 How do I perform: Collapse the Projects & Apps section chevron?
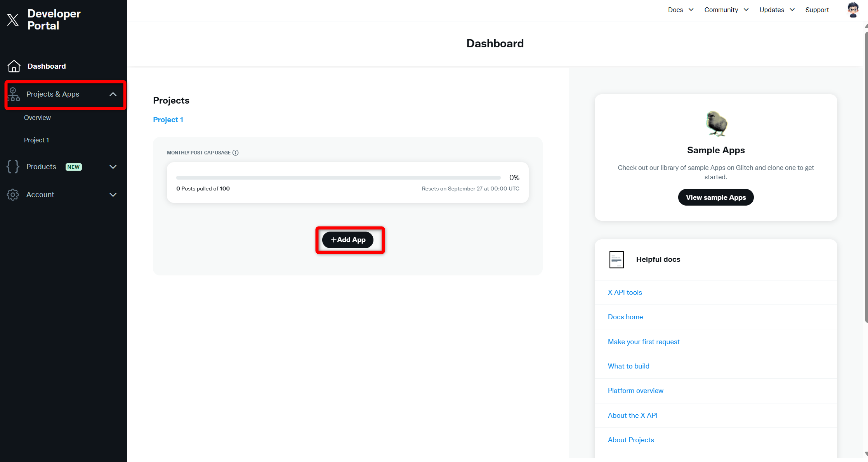(x=113, y=94)
